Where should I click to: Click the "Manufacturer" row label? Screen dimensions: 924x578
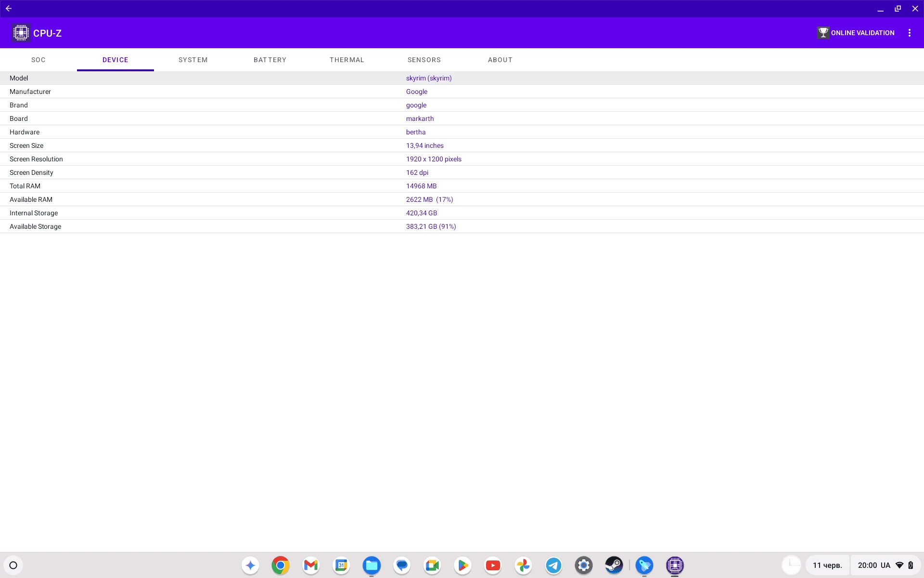(30, 92)
